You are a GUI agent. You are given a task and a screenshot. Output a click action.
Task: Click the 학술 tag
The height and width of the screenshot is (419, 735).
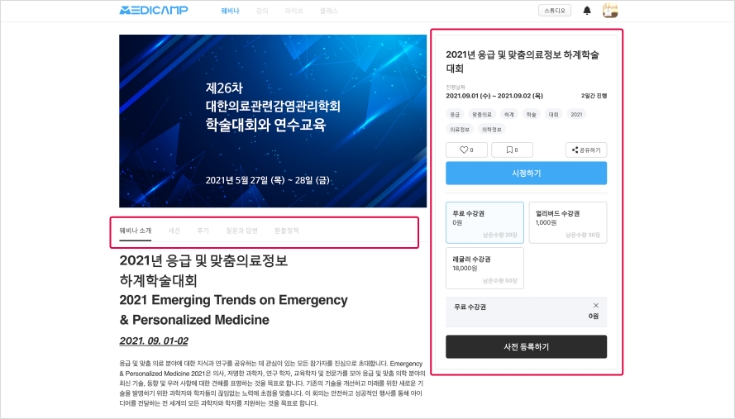531,114
